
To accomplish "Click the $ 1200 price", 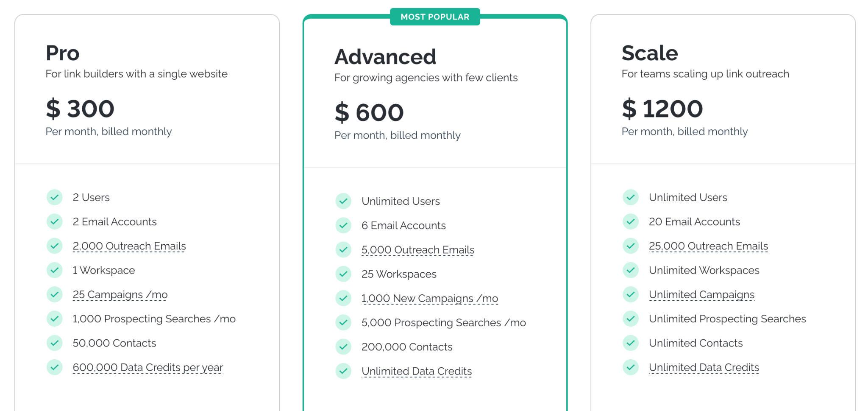I will coord(662,109).
